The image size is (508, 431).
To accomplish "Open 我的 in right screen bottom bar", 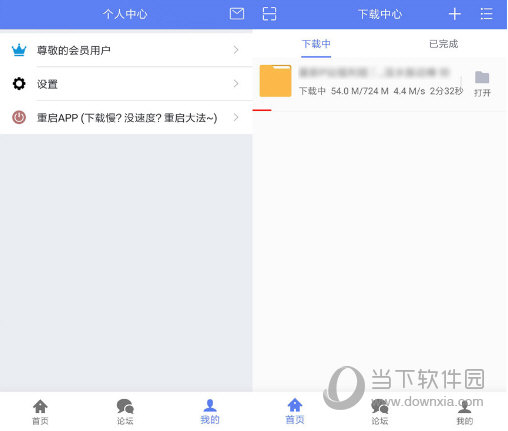I will (x=464, y=412).
